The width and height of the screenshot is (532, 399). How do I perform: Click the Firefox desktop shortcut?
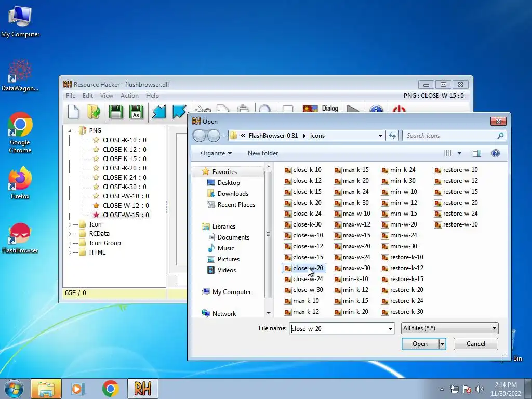coord(20,183)
